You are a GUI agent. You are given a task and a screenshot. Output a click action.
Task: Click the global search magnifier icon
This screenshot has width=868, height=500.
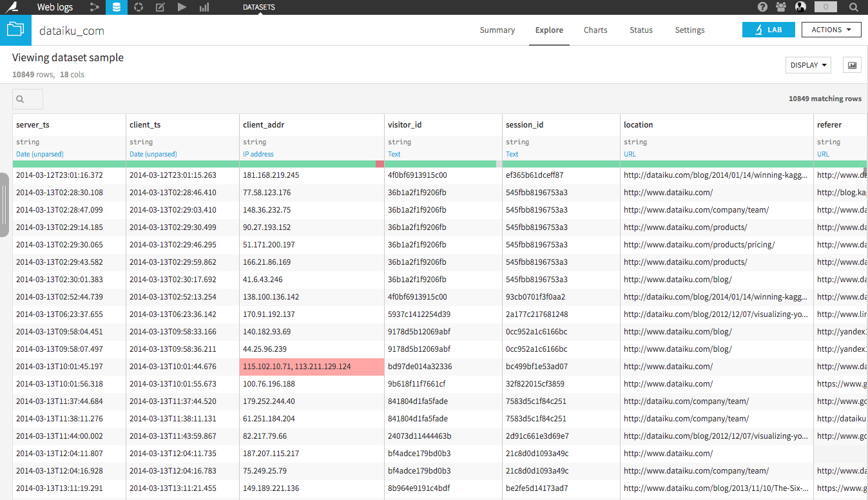point(853,7)
